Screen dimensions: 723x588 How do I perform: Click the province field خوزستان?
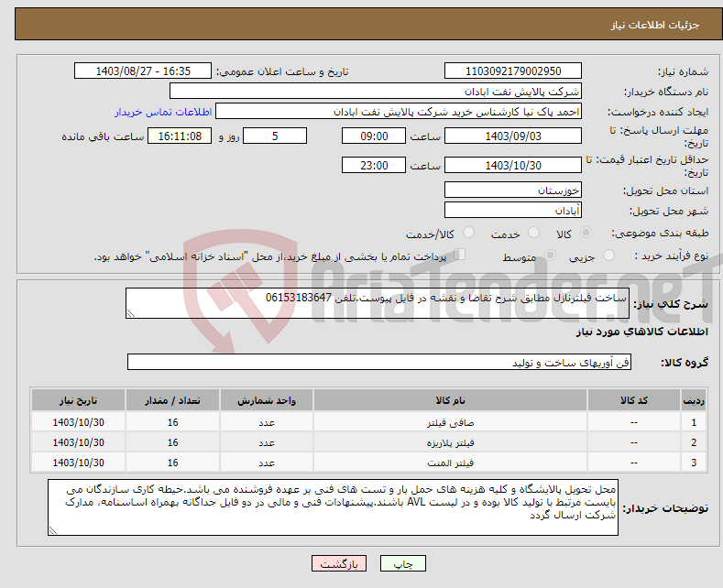coord(513,190)
